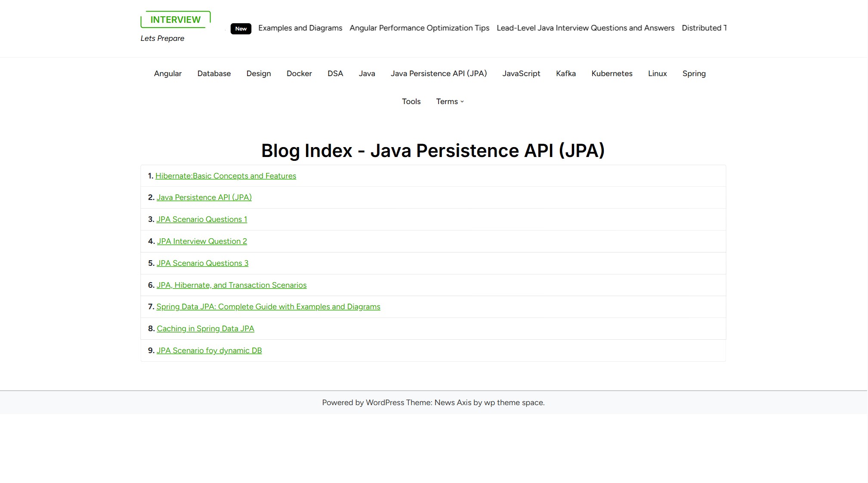Open Caching in Spring Data JPA
This screenshot has height=483, width=868.
(205, 329)
